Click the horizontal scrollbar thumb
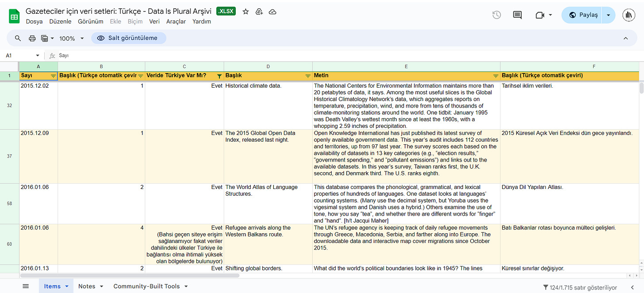Image resolution: width=644 pixels, height=293 pixels. point(130,275)
